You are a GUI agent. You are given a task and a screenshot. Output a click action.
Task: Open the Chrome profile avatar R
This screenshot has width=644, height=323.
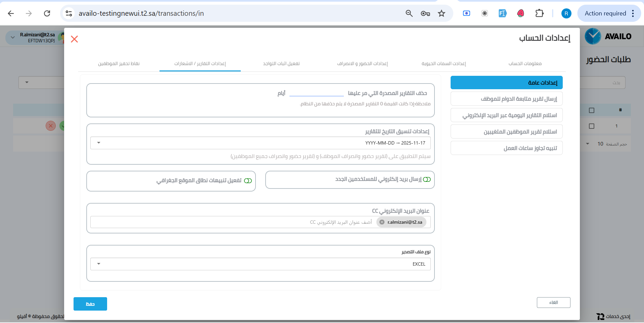(566, 13)
